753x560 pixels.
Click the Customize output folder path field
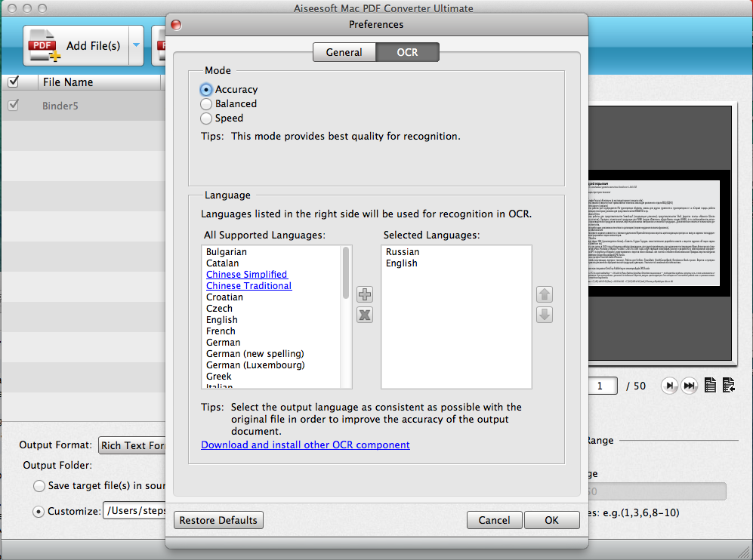134,511
